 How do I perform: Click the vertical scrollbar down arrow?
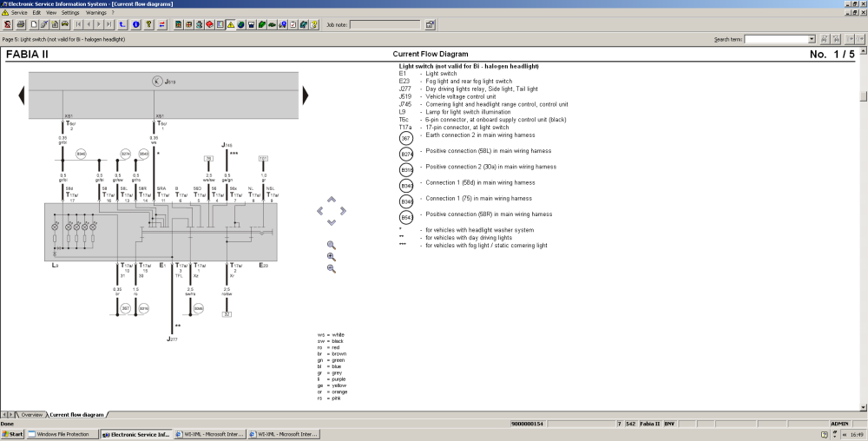[863, 407]
